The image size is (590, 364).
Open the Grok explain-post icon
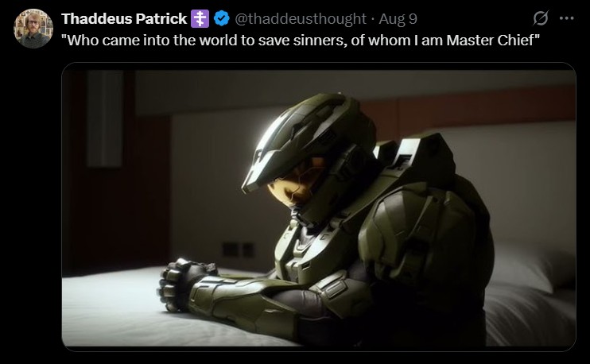[541, 18]
